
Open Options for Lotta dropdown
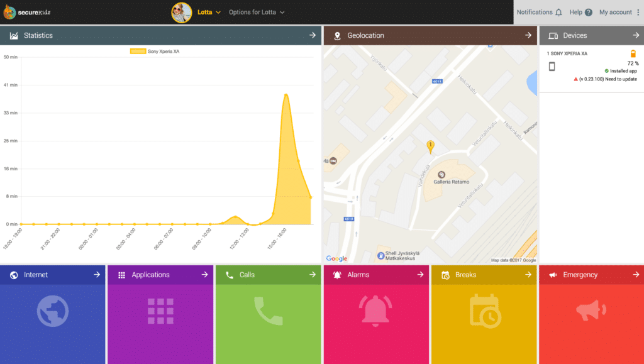[x=257, y=13]
